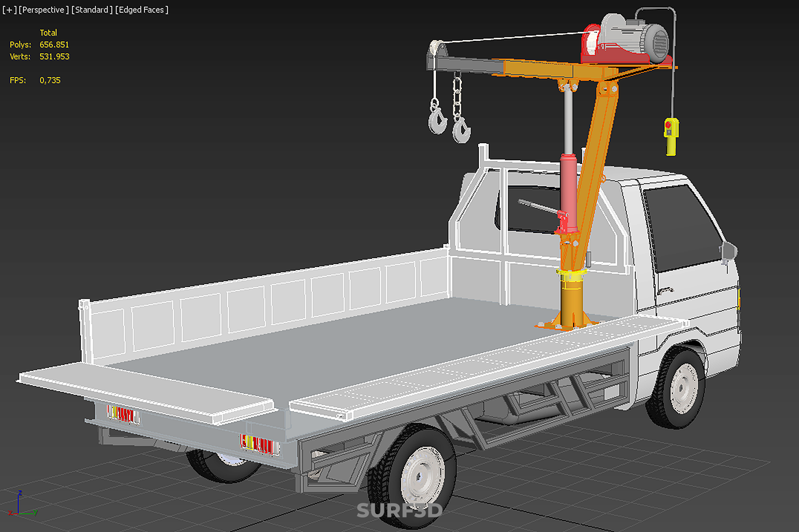Open the Edged Faces per-view menu
Image resolution: width=799 pixels, height=532 pixels.
(x=141, y=10)
